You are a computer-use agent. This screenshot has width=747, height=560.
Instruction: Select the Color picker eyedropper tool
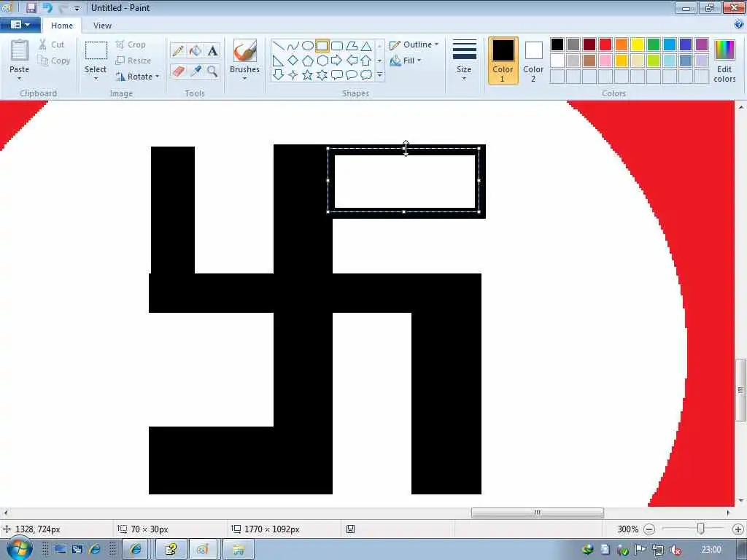coord(196,71)
